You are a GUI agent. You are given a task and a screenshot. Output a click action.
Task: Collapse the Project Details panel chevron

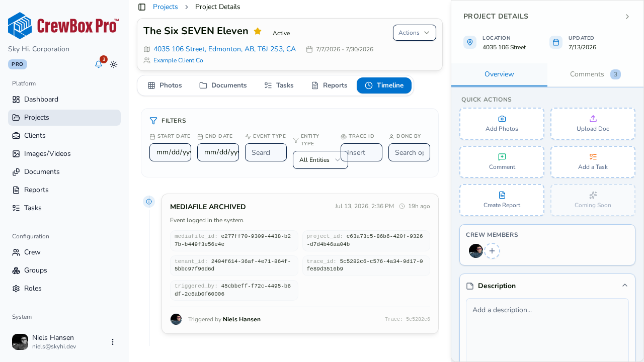627,17
